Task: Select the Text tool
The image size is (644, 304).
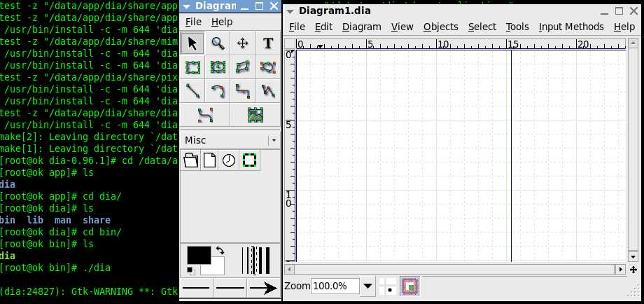Action: click(268, 43)
